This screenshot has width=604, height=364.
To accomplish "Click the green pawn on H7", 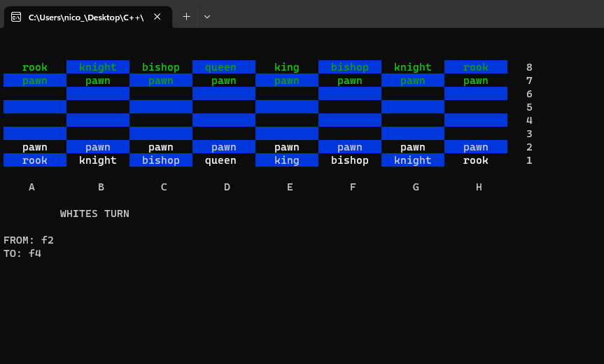I will (476, 81).
